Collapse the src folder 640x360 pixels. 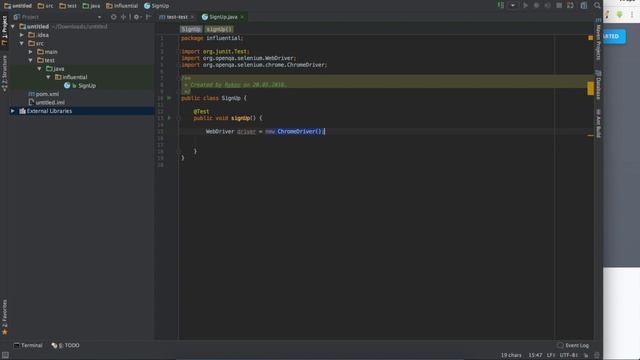click(x=22, y=43)
